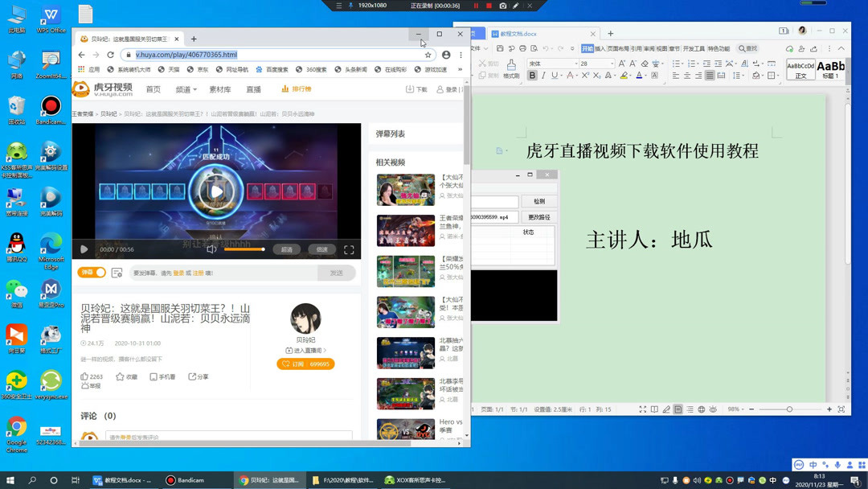Select the 格式刷 format painter tool
The image size is (868, 489).
click(510, 70)
